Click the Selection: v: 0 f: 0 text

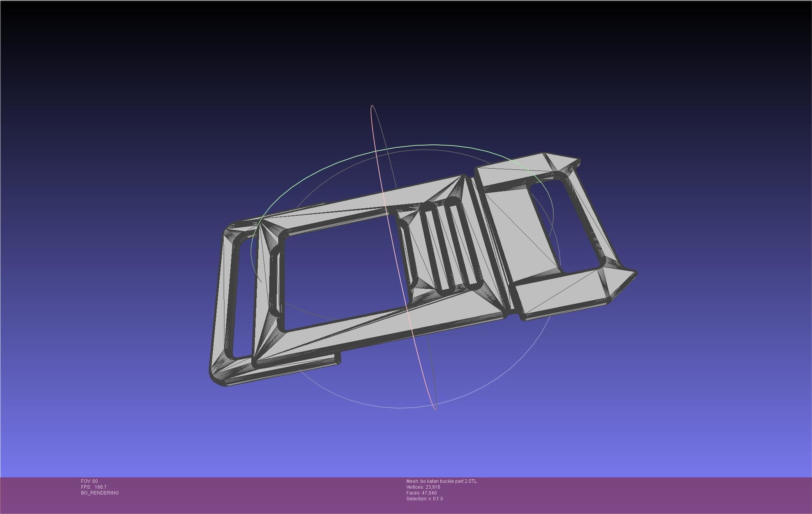pyautogui.click(x=424, y=499)
